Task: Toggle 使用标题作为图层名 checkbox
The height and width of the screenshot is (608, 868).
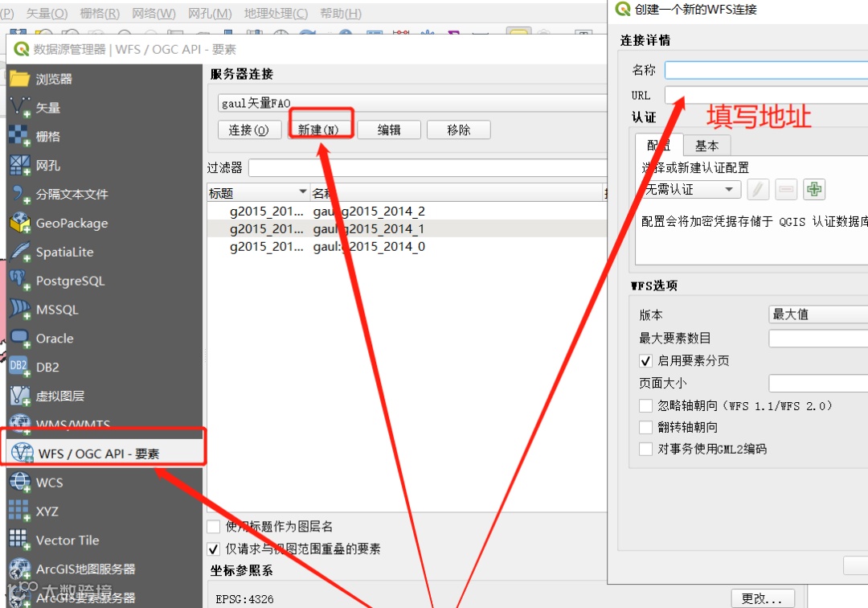Action: (x=214, y=526)
